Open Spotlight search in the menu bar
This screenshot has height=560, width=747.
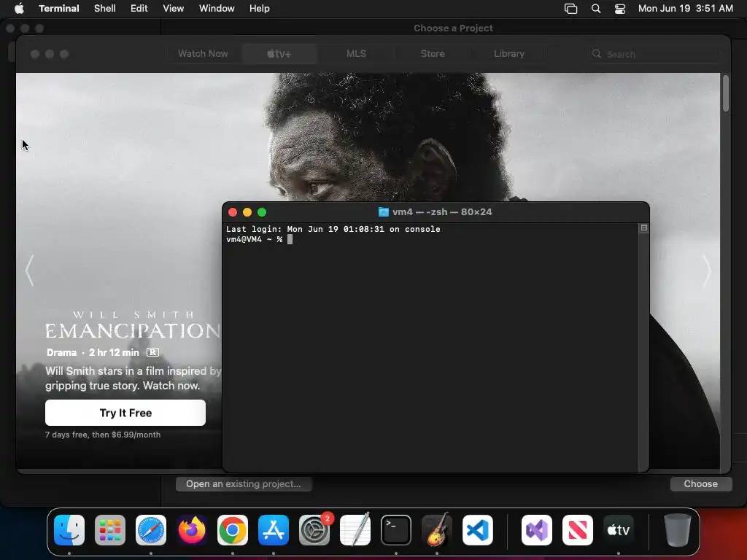595,9
